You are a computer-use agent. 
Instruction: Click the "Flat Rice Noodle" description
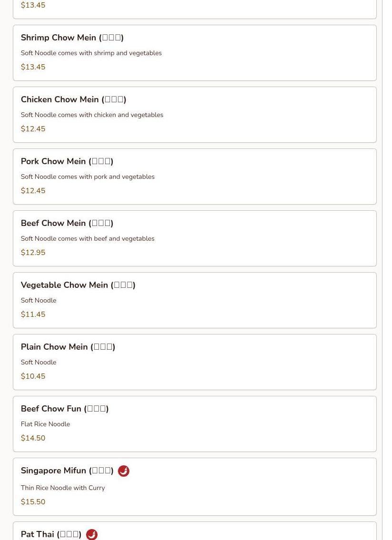coord(45,424)
